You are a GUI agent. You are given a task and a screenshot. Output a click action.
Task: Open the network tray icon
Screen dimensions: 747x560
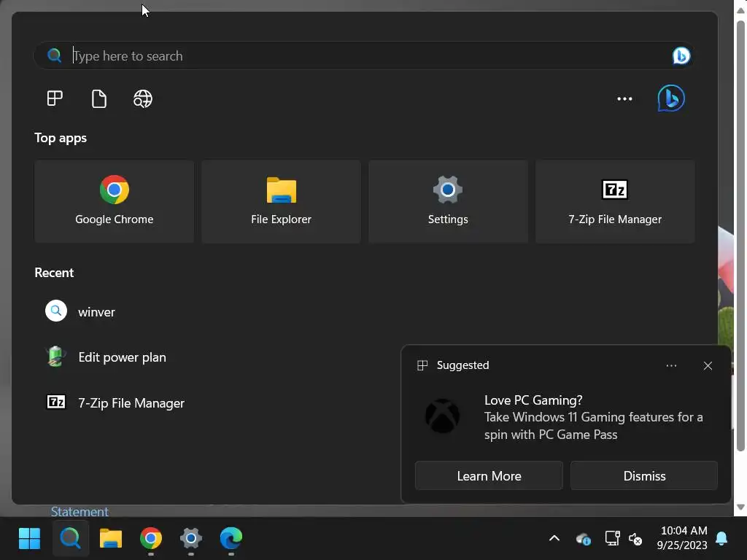pos(612,539)
